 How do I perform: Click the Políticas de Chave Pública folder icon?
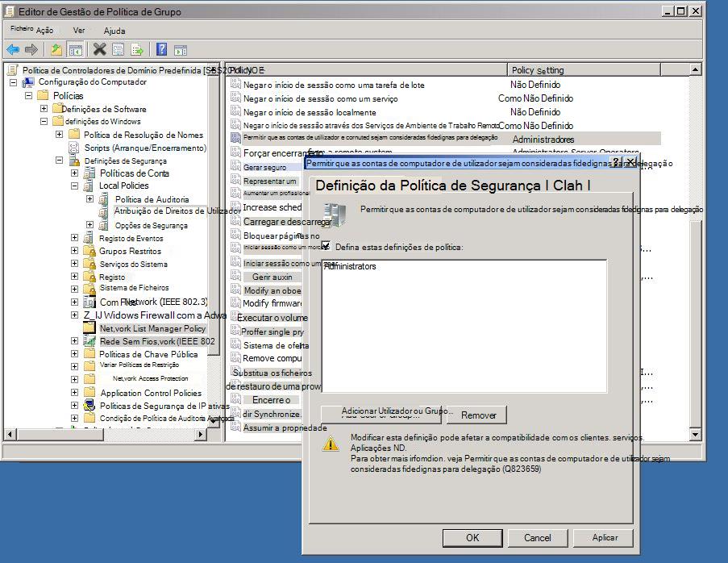89,353
